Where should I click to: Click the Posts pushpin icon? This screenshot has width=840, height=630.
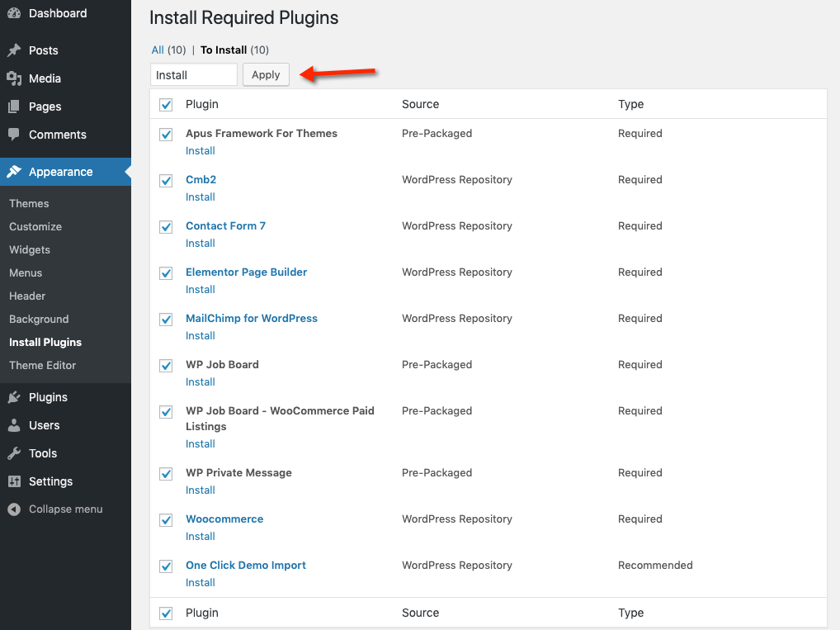pyautogui.click(x=14, y=50)
